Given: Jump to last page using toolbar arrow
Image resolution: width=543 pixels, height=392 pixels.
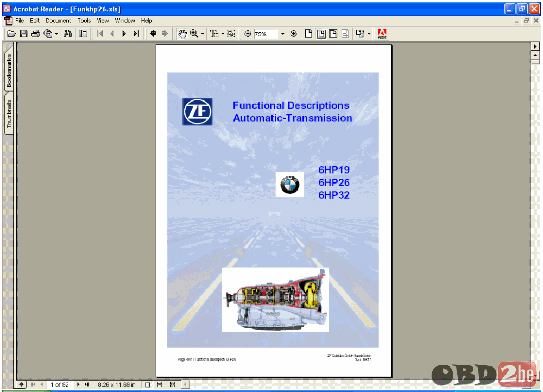Looking at the screenshot, I should click(136, 34).
